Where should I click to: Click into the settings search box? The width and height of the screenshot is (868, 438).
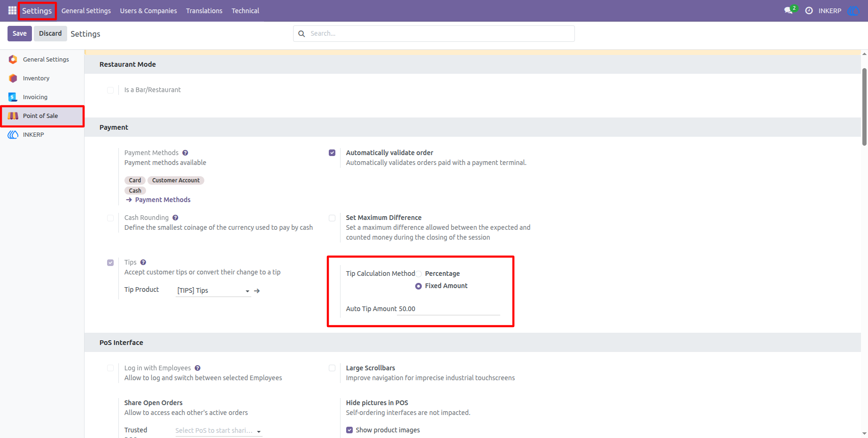point(434,33)
